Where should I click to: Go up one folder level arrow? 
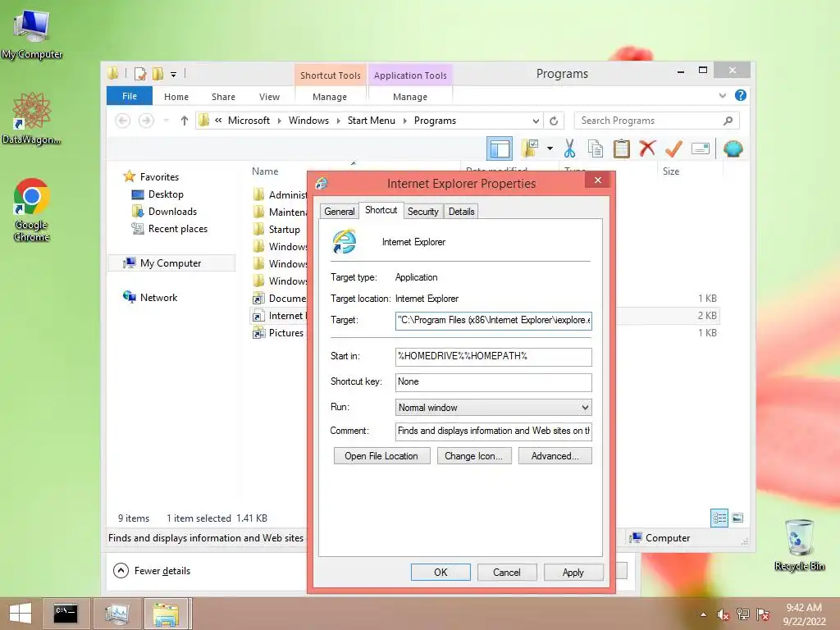tap(185, 121)
